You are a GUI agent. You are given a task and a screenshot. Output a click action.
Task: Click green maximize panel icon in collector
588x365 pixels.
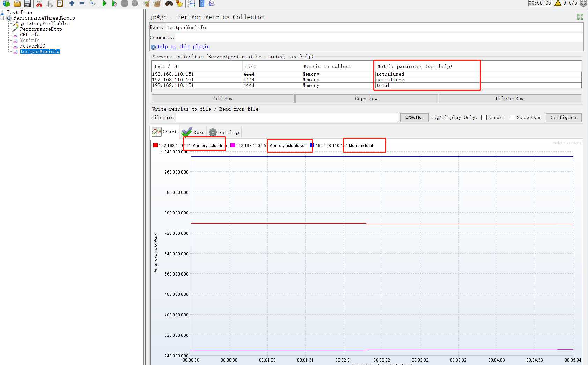coord(580,17)
